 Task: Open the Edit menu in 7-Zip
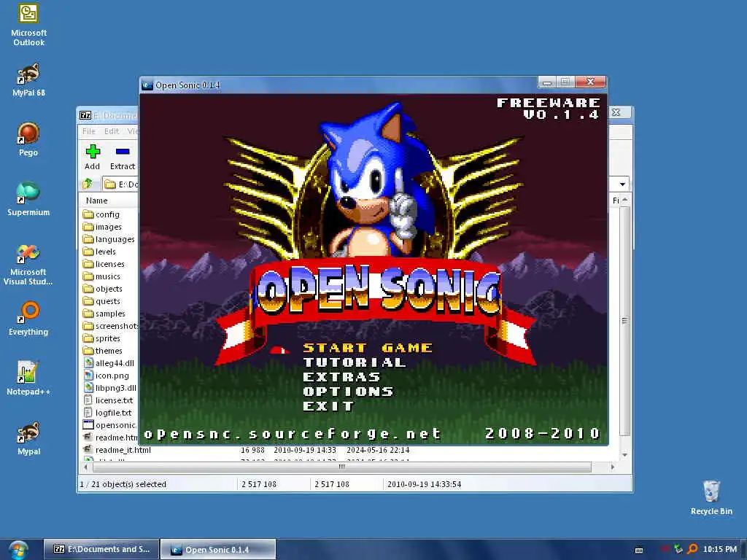[x=112, y=131]
